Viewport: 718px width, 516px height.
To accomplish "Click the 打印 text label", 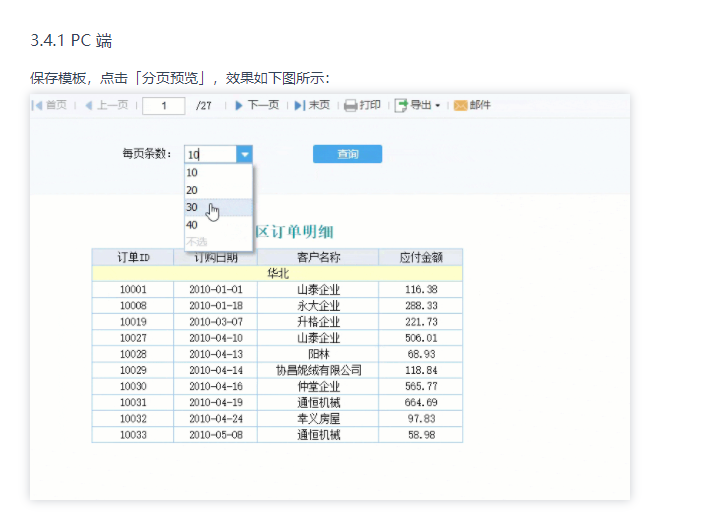I will point(370,105).
